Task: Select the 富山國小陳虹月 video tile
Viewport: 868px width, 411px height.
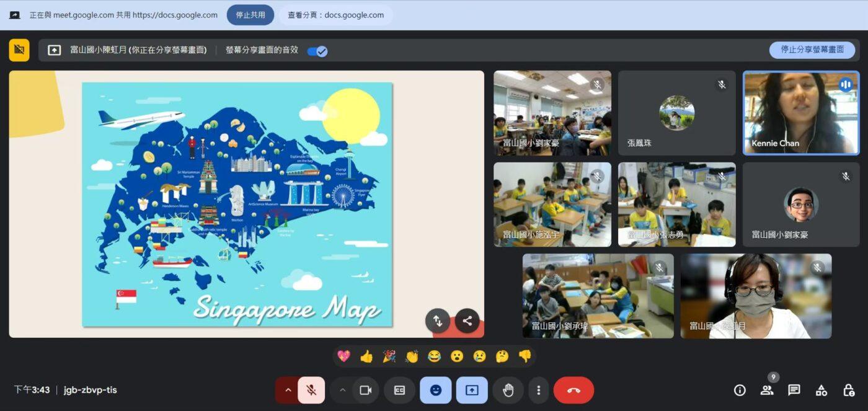Action: [756, 296]
